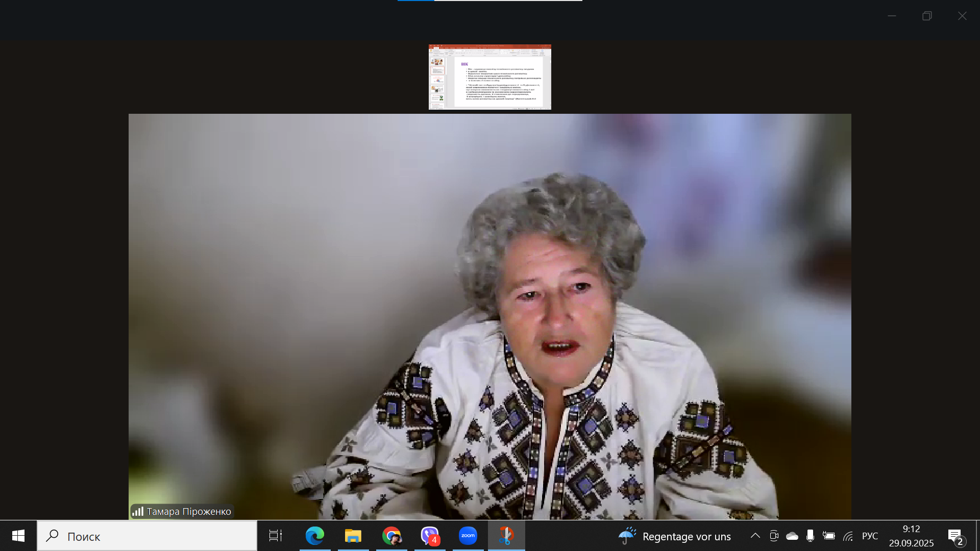Click the Тамара Піроженко name label
The width and height of the screenshot is (980, 551).
188,511
